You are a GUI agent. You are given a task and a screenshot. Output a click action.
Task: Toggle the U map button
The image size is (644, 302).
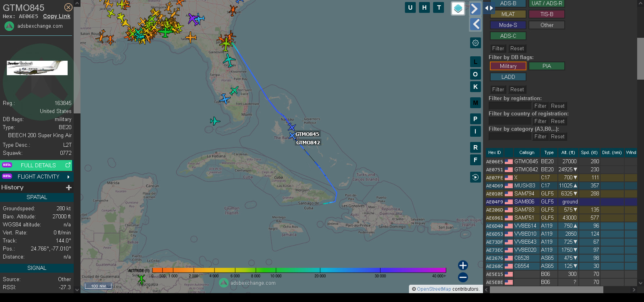pyautogui.click(x=410, y=7)
